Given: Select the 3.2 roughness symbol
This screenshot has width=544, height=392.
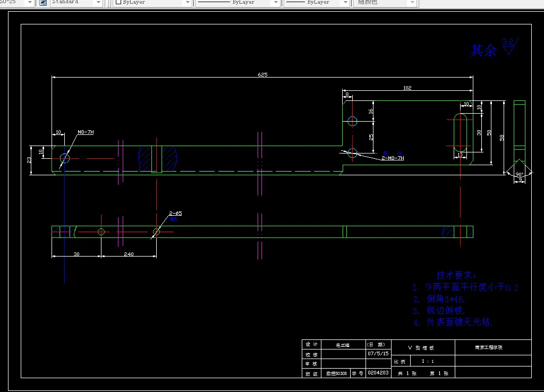Looking at the screenshot, I should coord(511,46).
